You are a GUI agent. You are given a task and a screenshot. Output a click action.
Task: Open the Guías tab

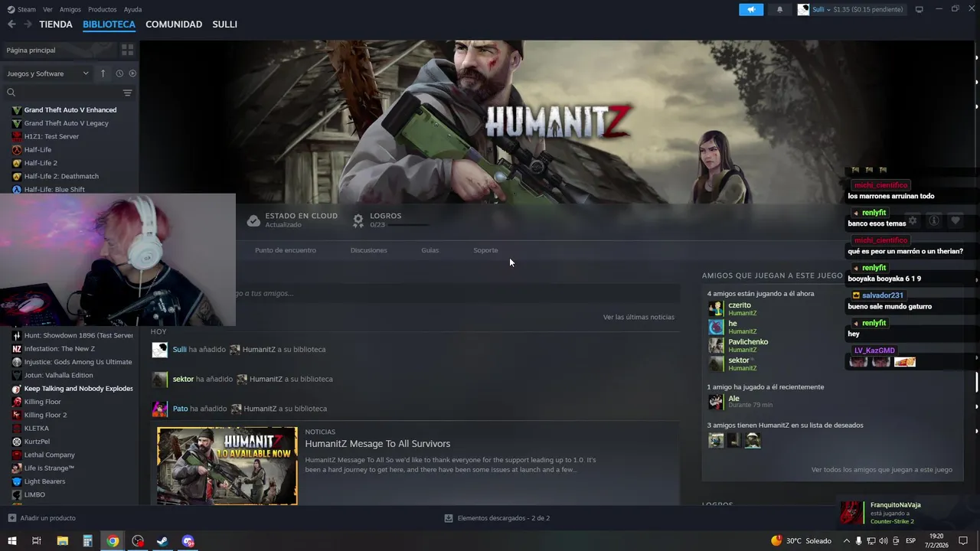pyautogui.click(x=430, y=250)
